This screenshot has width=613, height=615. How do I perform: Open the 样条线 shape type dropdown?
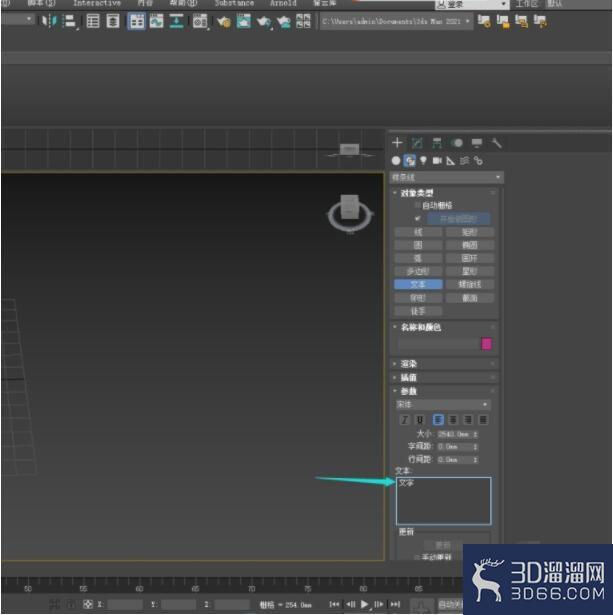[447, 177]
